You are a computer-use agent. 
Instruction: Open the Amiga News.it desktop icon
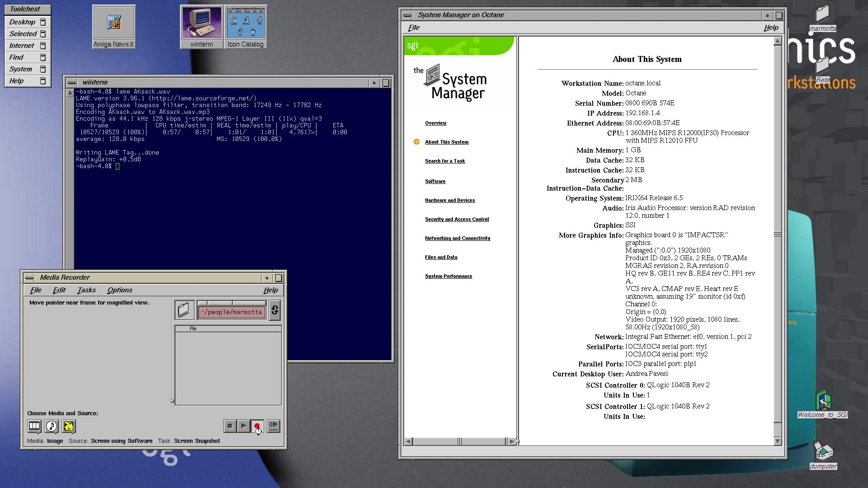click(114, 27)
